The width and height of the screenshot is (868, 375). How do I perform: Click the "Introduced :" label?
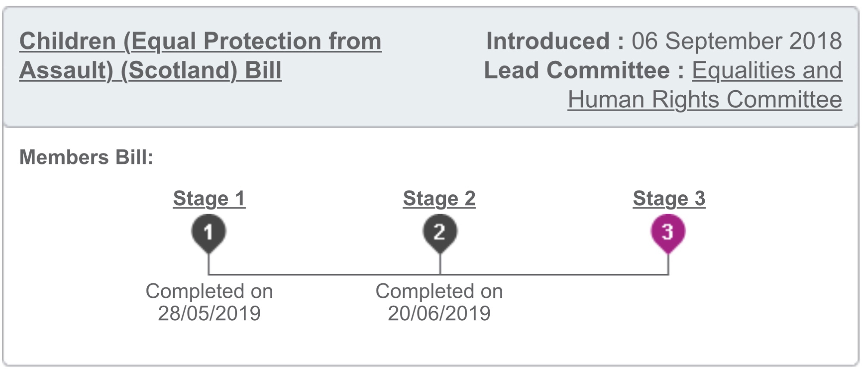pyautogui.click(x=555, y=41)
